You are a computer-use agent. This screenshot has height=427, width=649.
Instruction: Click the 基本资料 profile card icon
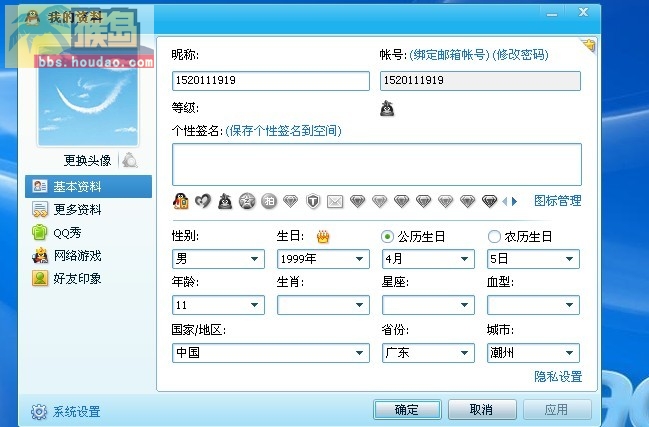pos(40,186)
